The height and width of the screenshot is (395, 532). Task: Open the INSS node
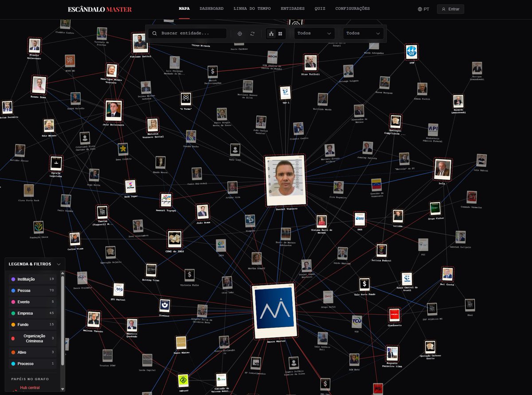pos(221,246)
